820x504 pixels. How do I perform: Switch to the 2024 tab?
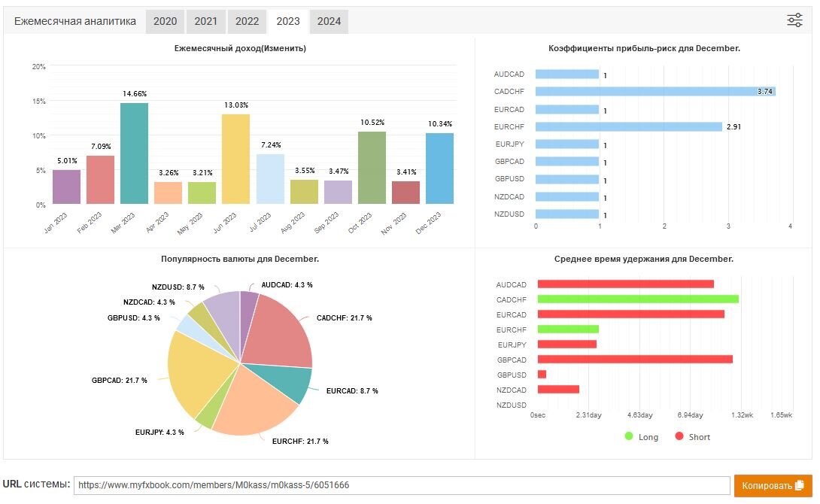coord(329,21)
